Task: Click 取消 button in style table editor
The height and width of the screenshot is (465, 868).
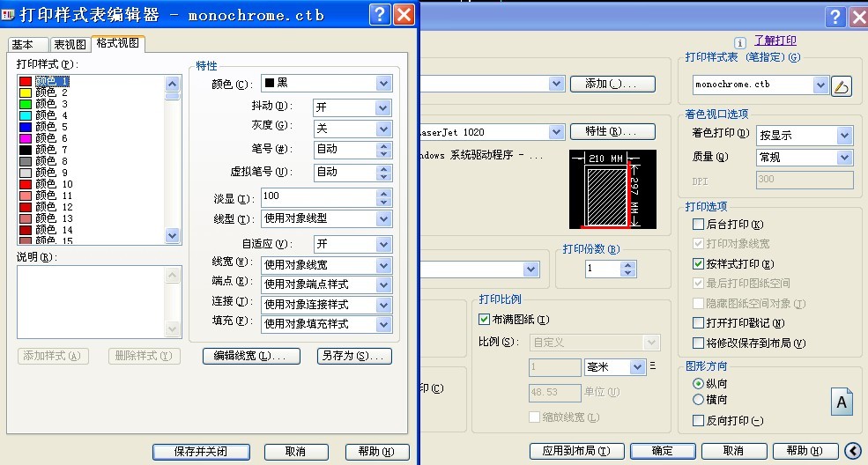Action: pos(295,452)
